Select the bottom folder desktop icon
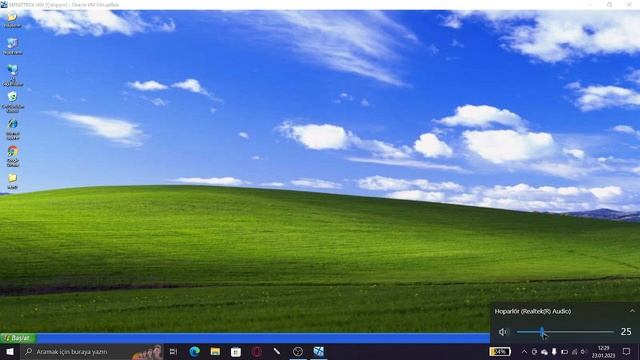The height and width of the screenshot is (360, 640). click(13, 181)
